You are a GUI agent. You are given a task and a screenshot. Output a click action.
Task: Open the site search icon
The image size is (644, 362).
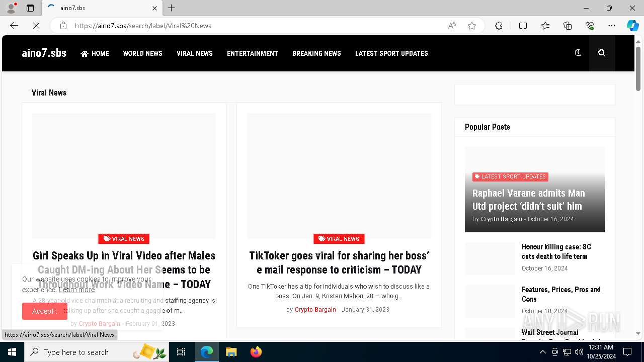click(x=602, y=53)
